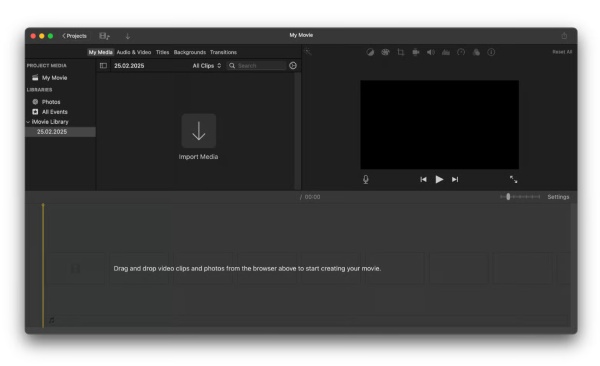Click the magic wand auto-enhance icon
Screen dimensions: 600x366
pyautogui.click(x=308, y=52)
